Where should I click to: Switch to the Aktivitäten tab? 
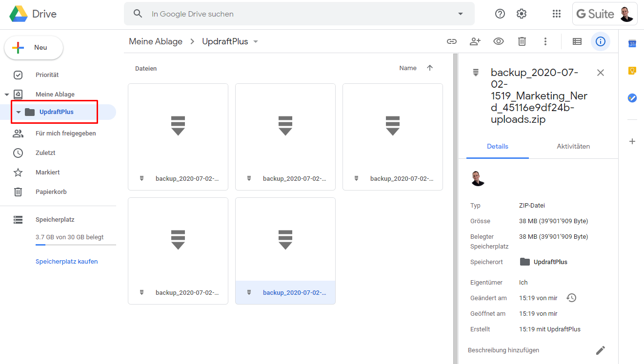pos(573,146)
